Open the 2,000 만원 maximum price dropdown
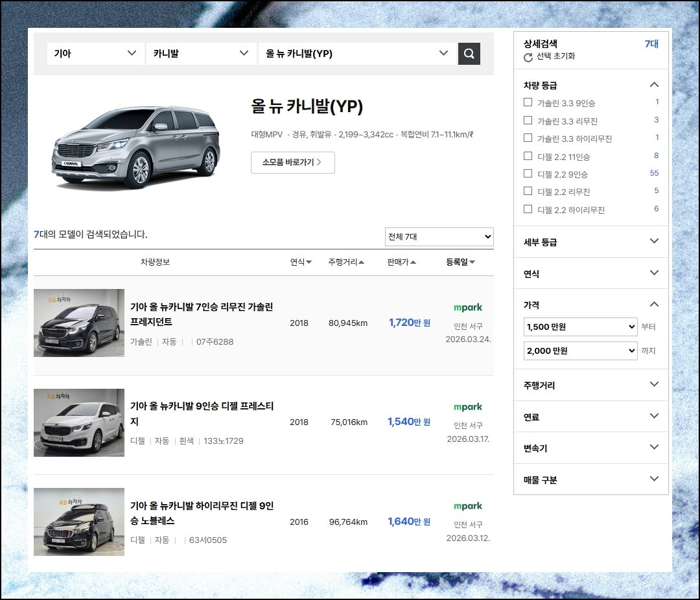The width and height of the screenshot is (700, 600). tap(580, 351)
